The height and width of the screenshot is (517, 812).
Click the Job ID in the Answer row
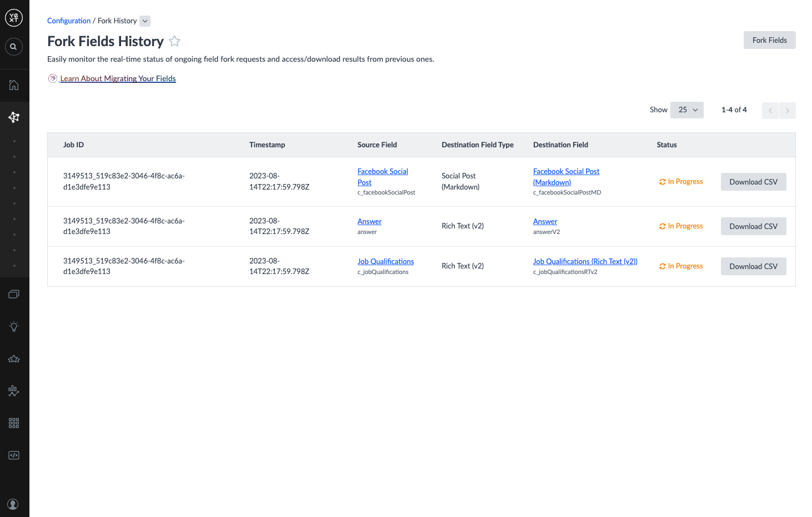(x=124, y=226)
